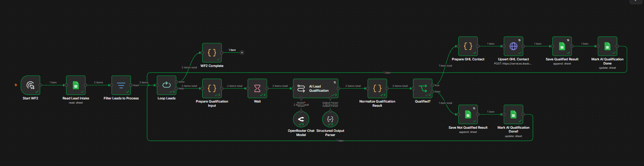Click the 'Normalize Qualification Result' label

point(377,104)
